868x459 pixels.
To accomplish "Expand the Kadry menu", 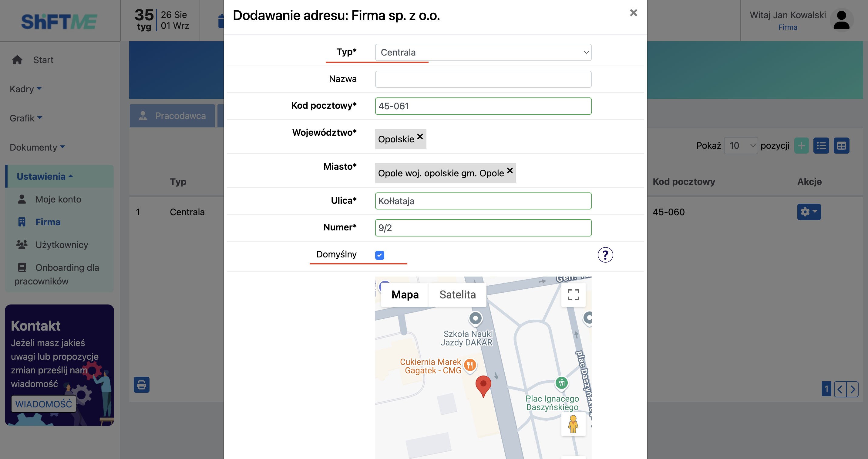I will pos(25,89).
